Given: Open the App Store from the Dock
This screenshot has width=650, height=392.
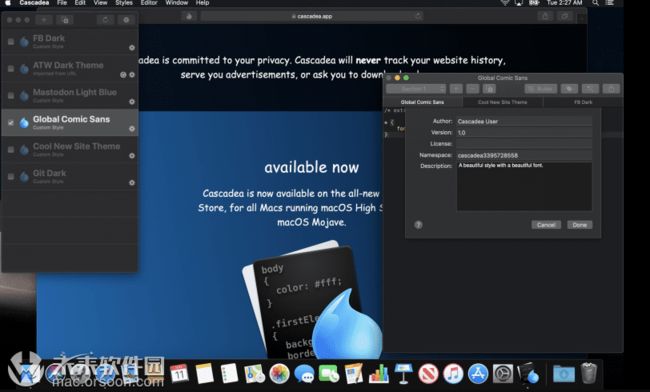Looking at the screenshot, I should click(478, 374).
